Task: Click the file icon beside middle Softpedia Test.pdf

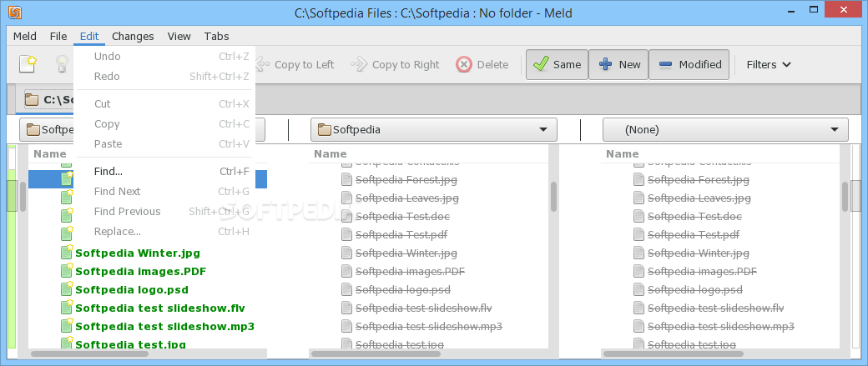Action: point(346,234)
